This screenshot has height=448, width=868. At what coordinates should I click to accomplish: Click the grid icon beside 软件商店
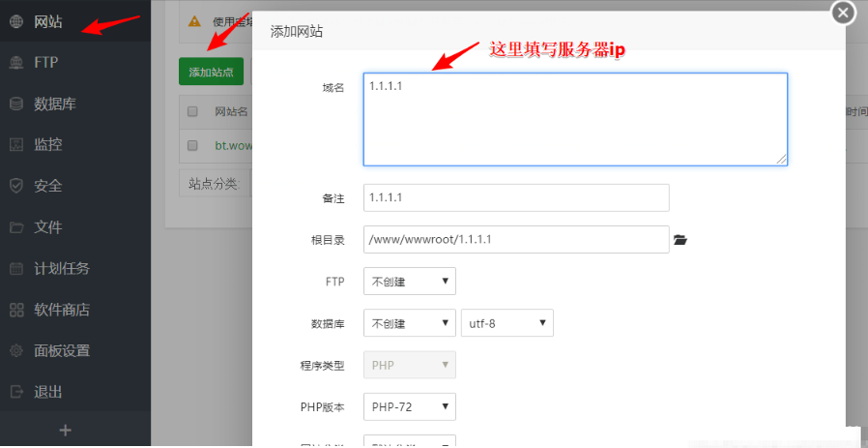(x=16, y=310)
